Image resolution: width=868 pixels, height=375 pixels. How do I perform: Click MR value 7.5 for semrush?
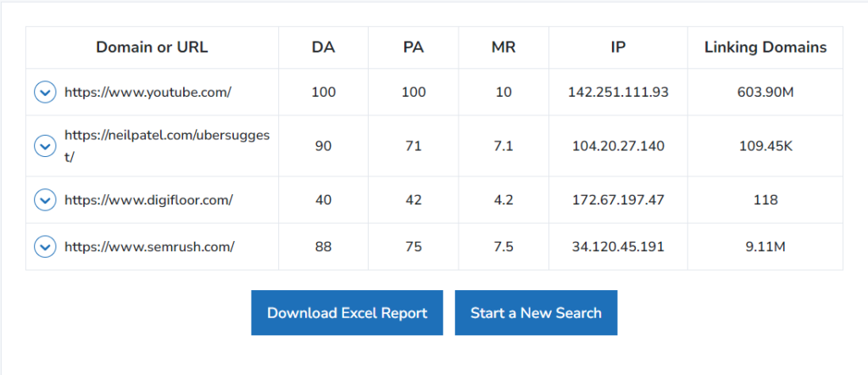[504, 247]
